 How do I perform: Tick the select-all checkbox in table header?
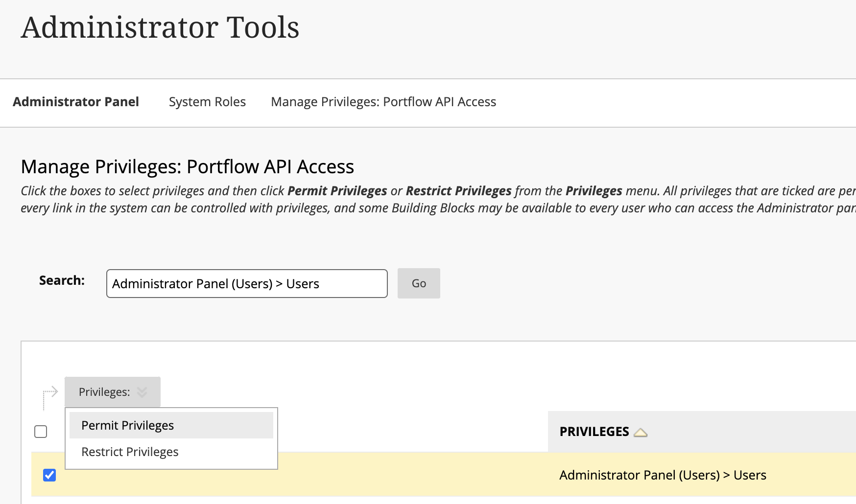[41, 432]
